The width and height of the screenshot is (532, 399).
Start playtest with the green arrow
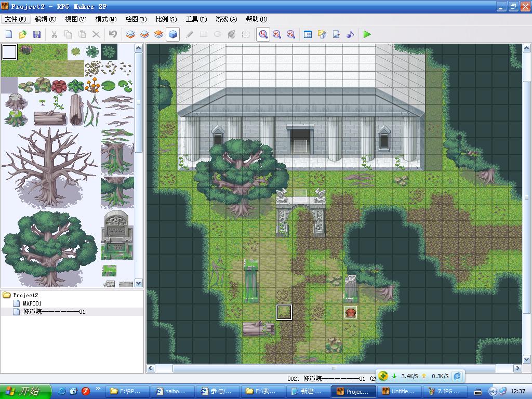[x=367, y=34]
